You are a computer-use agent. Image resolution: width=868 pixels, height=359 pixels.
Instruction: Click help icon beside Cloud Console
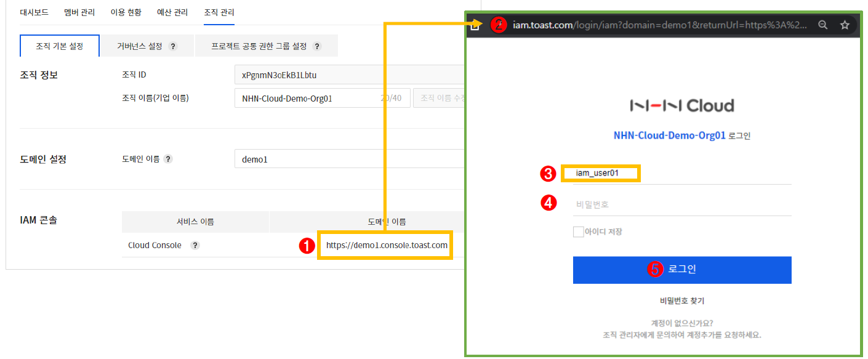click(x=195, y=245)
